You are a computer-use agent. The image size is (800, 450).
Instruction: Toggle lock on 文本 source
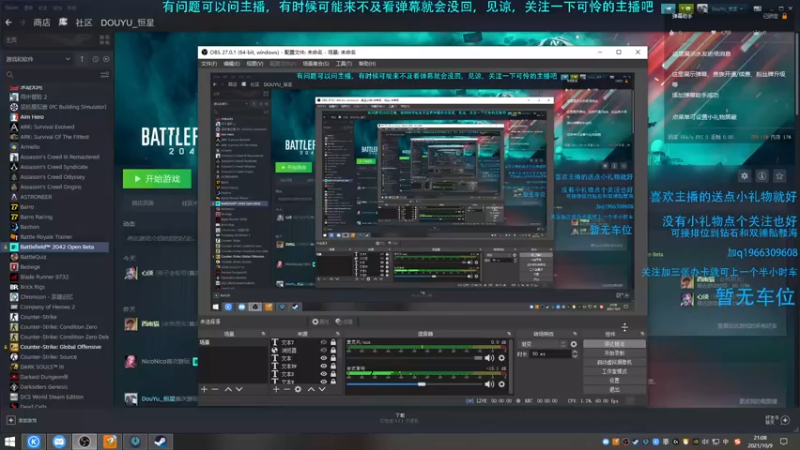tap(333, 358)
